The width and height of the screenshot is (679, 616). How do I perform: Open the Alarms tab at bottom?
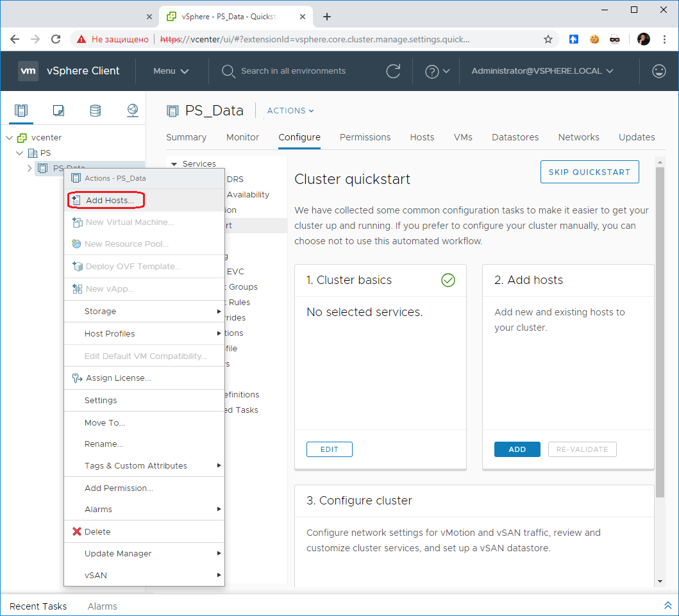[x=102, y=606]
